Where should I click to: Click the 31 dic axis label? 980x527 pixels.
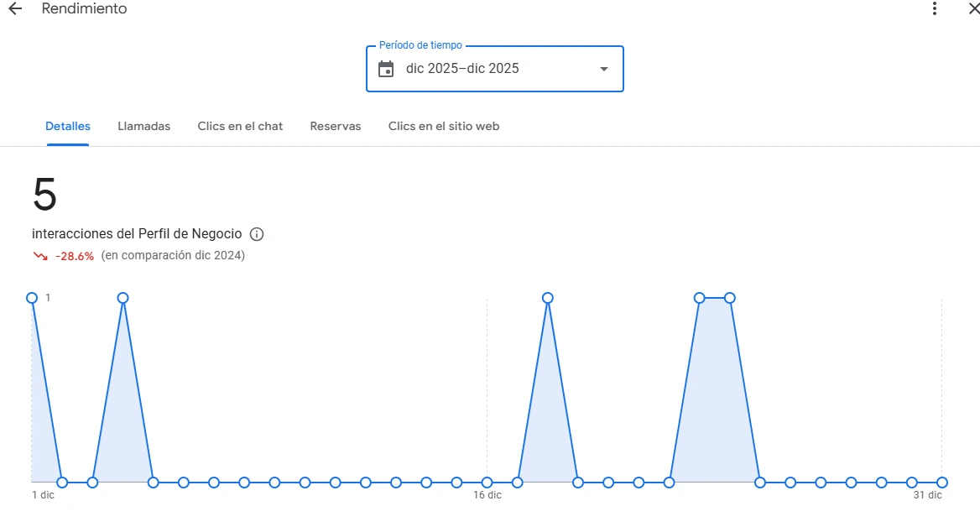[x=927, y=495]
